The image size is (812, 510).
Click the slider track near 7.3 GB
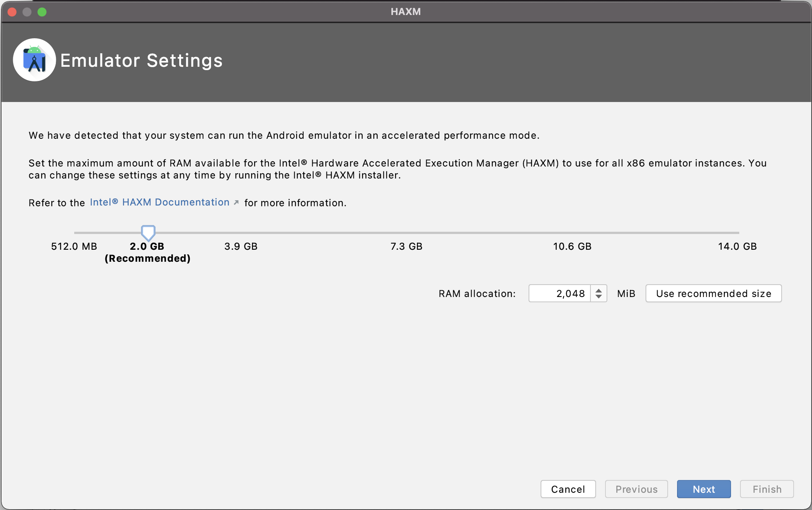click(406, 233)
